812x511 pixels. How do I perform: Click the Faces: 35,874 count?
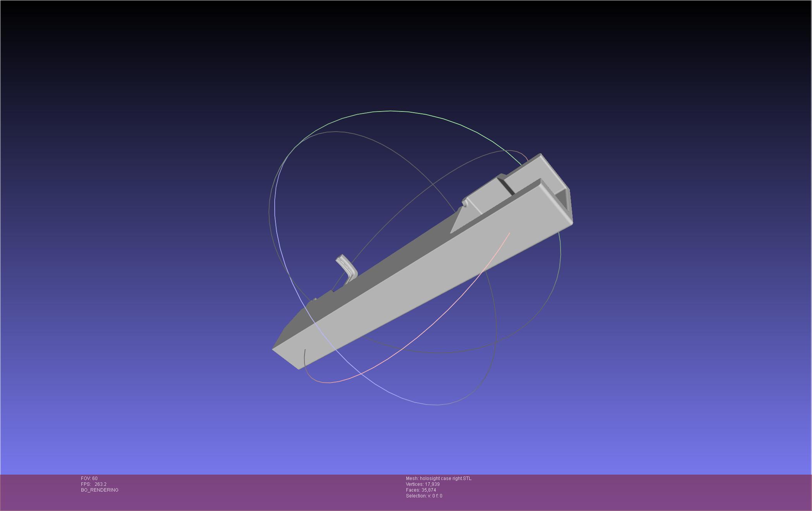click(421, 490)
